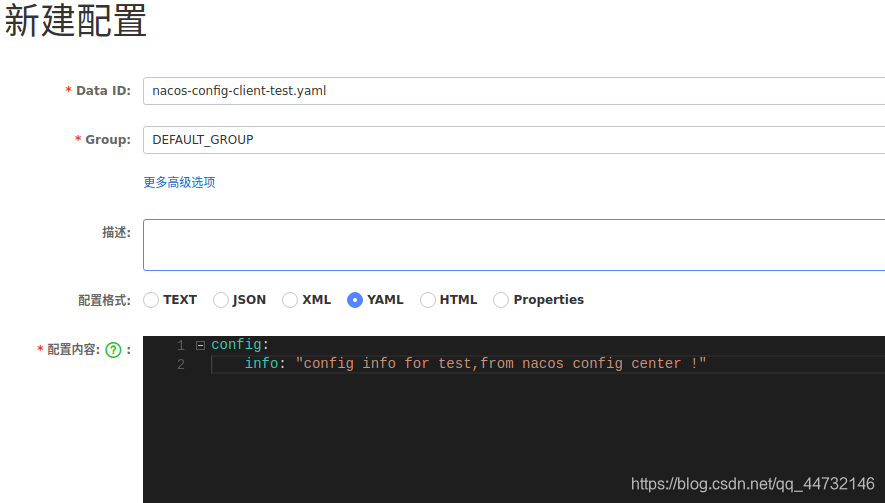Focus the Data ID input field
The width and height of the screenshot is (885, 503).
tap(514, 91)
